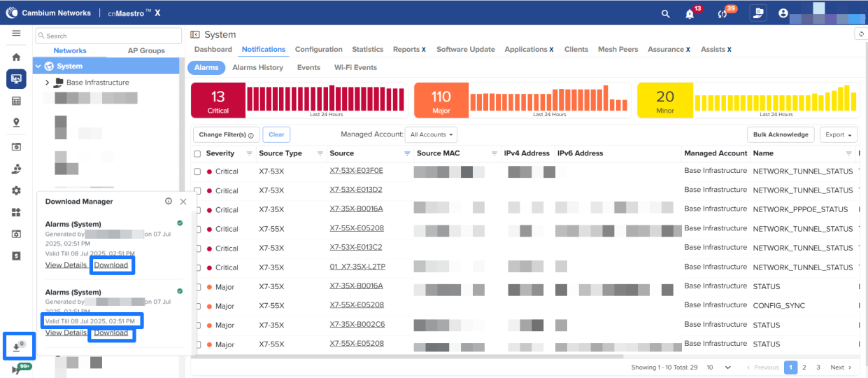Expand the Export dropdown button

840,134
